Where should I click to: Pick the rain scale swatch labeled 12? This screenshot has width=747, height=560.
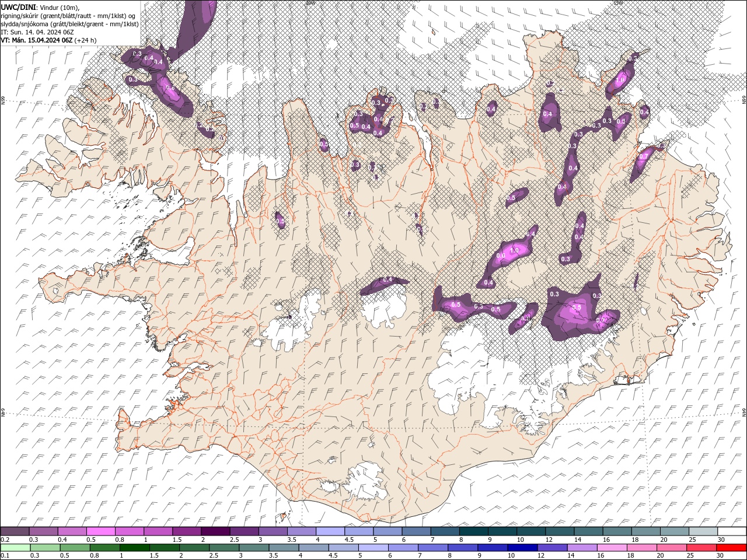tap(553, 548)
